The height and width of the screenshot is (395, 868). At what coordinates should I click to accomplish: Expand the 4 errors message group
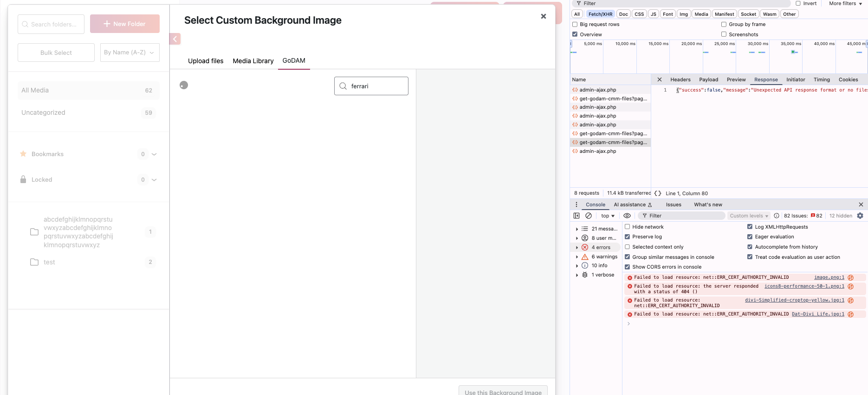coord(577,247)
